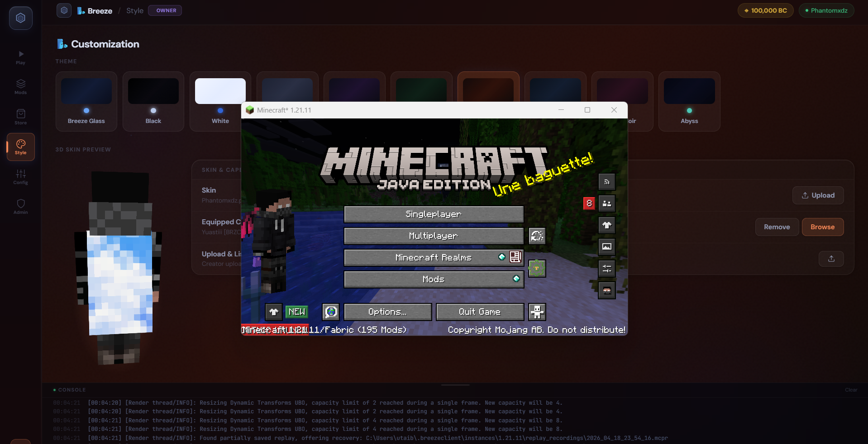Click the refresh icon next to Multiplayer
Image resolution: width=868 pixels, height=444 pixels.
pos(537,236)
